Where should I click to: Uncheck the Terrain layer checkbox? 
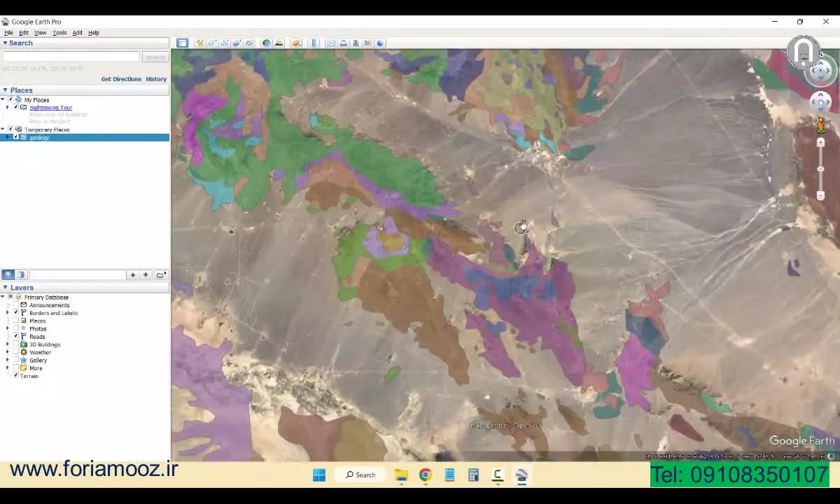tap(16, 375)
